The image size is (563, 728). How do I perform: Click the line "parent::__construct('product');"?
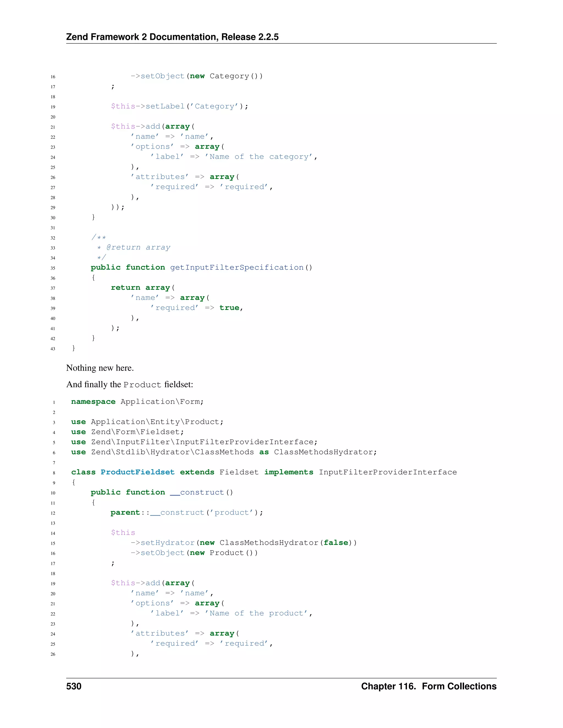(187, 513)
